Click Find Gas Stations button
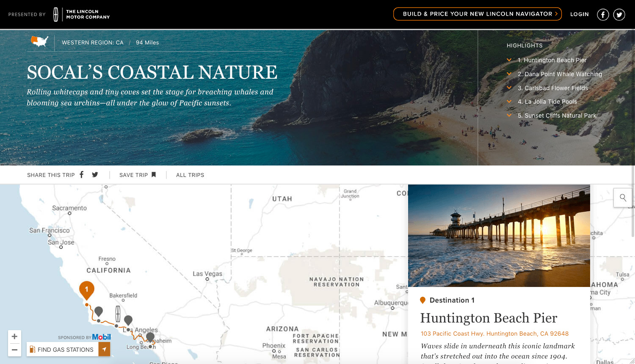The height and width of the screenshot is (364, 635). pos(62,349)
